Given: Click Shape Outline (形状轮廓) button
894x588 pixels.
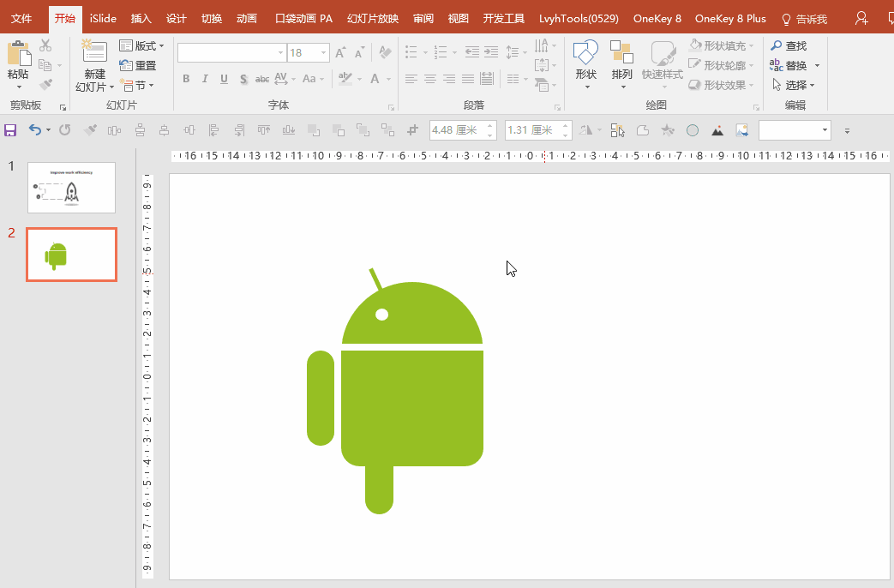Looking at the screenshot, I should coord(721,66).
